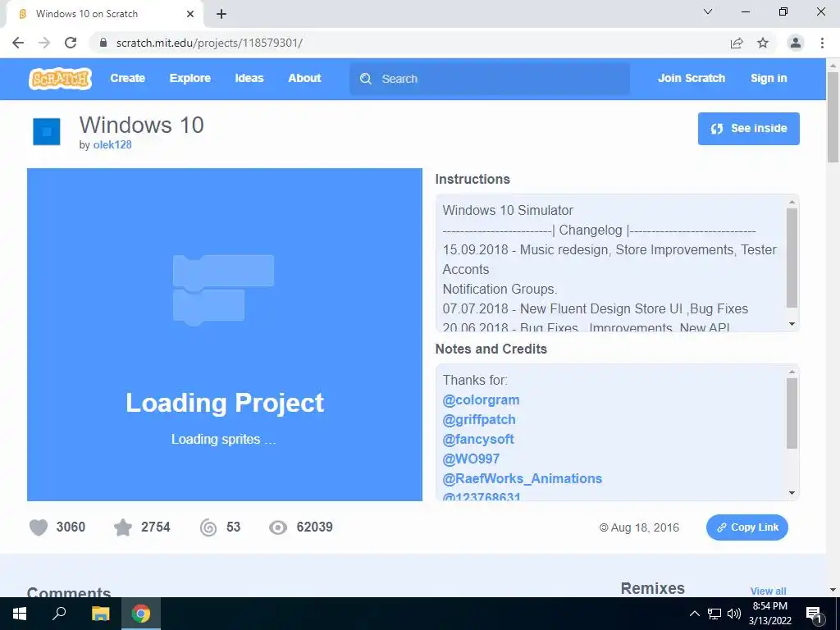This screenshot has width=840, height=630.
Task: Open the tab search chevron in the title bar
Action: pos(708,11)
